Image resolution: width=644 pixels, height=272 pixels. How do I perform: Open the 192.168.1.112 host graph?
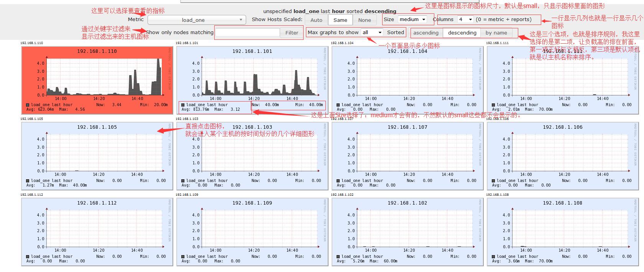click(97, 231)
